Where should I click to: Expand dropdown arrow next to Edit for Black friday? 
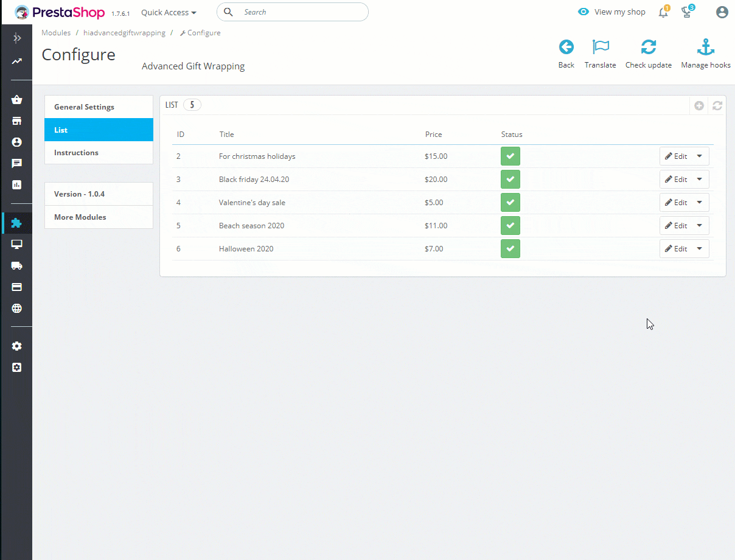coord(700,180)
